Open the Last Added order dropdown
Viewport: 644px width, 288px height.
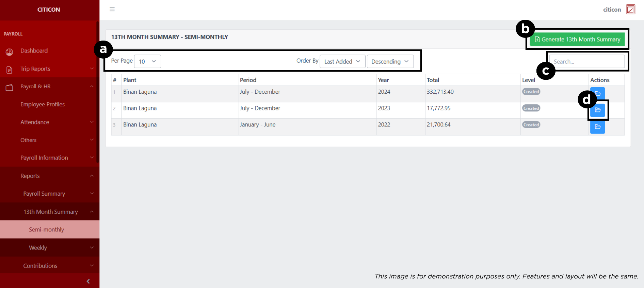(x=342, y=61)
